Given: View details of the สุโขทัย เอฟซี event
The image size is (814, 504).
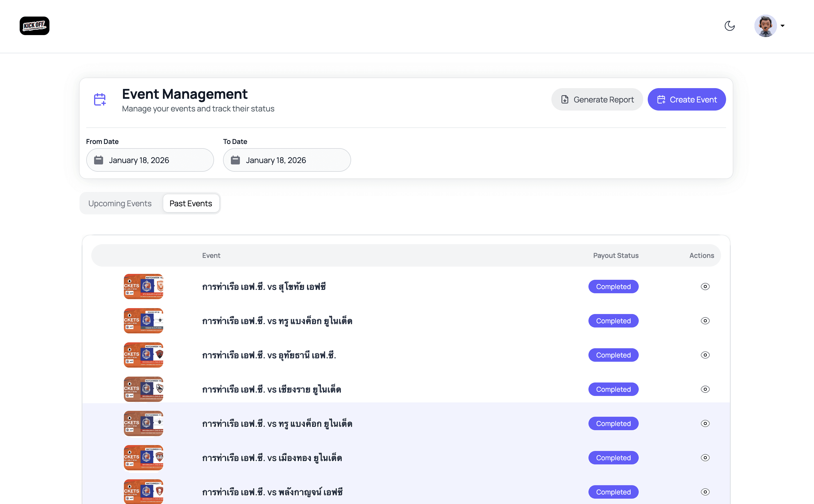Looking at the screenshot, I should point(705,287).
